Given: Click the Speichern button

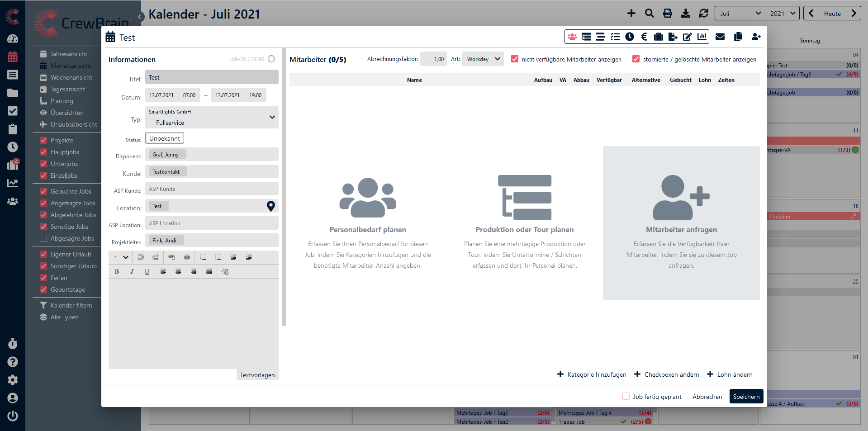Looking at the screenshot, I should (746, 397).
